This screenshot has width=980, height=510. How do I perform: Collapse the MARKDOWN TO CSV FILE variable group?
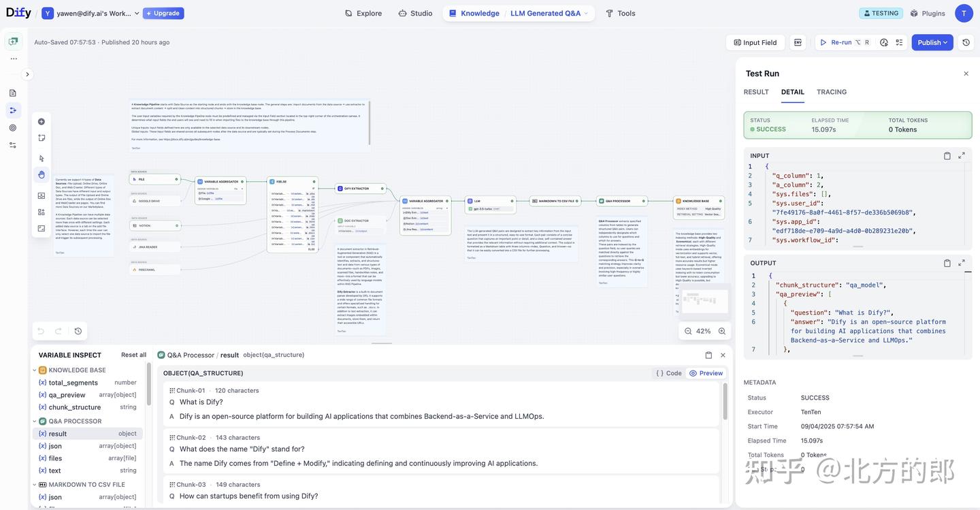coord(35,485)
